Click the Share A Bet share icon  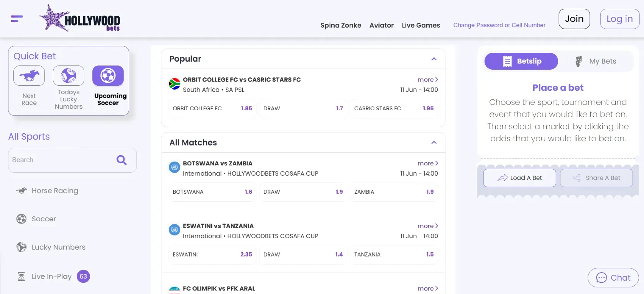576,178
